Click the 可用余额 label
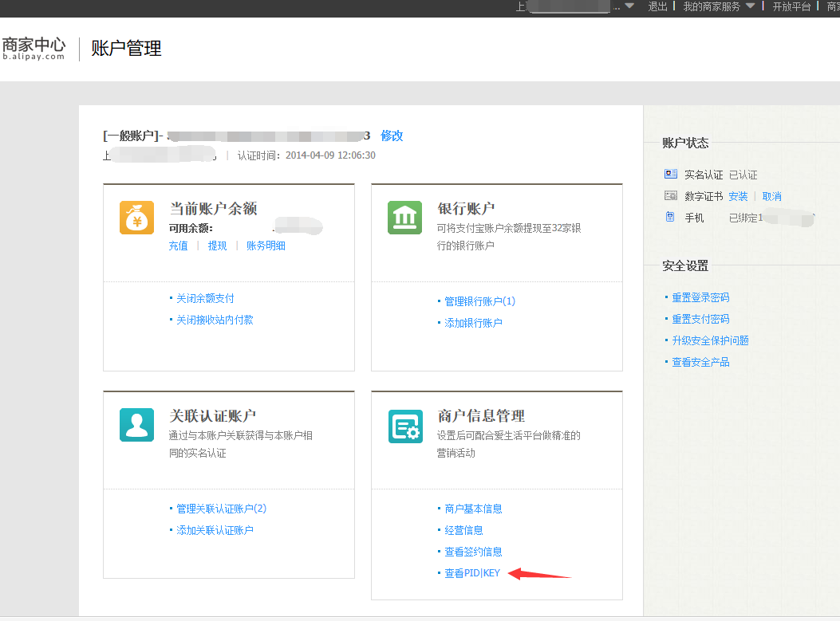Viewport: 840px width, 621px height. click(191, 228)
